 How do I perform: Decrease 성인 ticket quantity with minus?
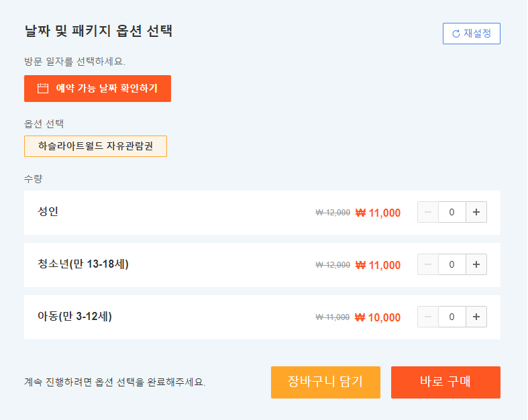click(x=428, y=212)
